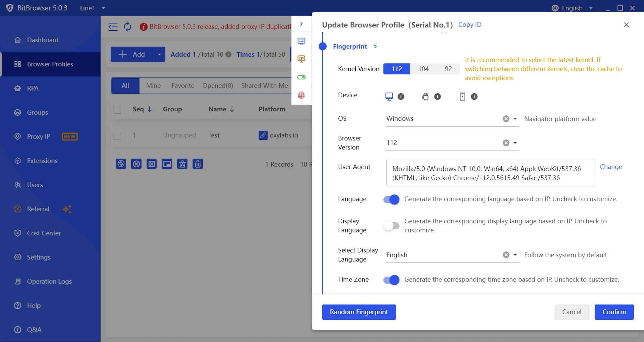Click the Operation Logs icon
The height and width of the screenshot is (342, 644).
point(17,281)
